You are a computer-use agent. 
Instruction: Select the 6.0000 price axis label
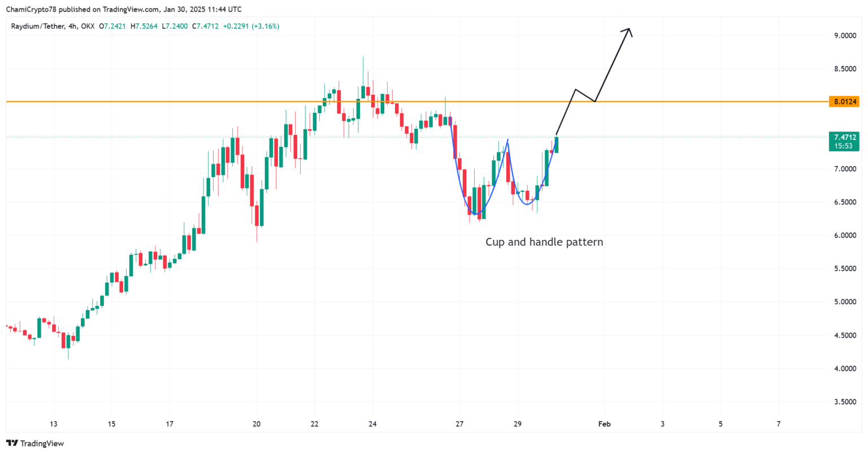845,235
